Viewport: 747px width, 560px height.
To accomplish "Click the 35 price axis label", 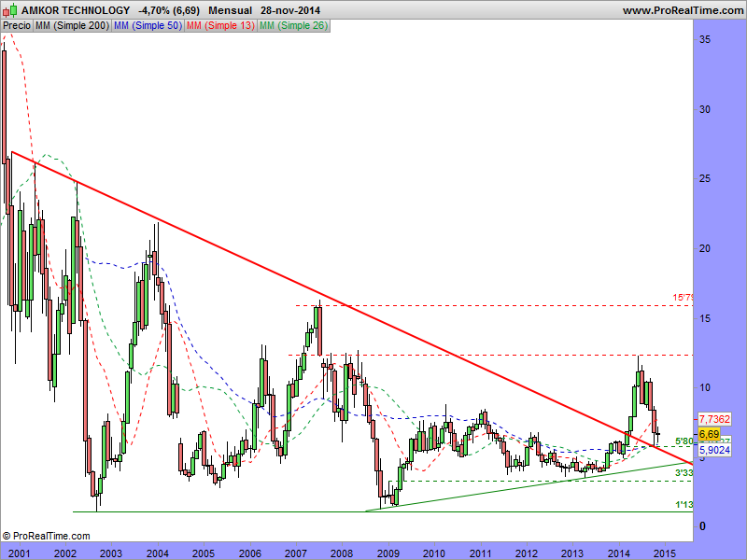I will tap(705, 39).
